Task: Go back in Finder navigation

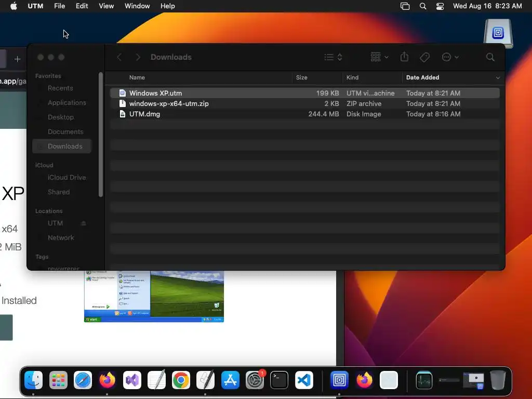Action: tap(119, 57)
